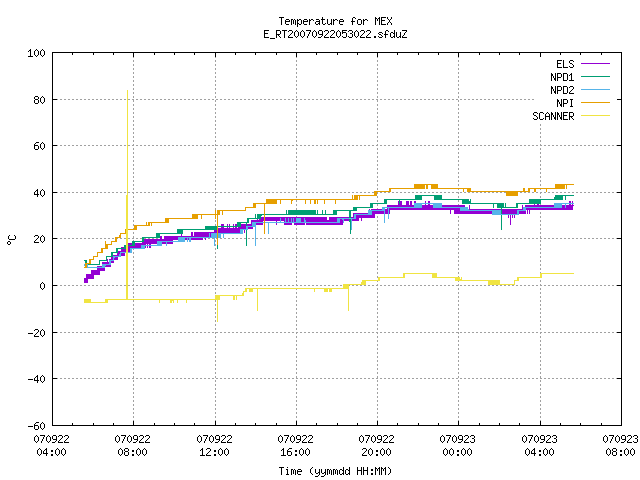Click the y-axis value 20
The image size is (640, 480).
[x=40, y=239]
